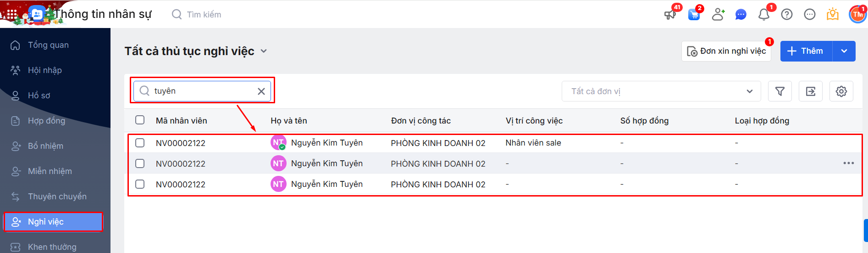Viewport: 868px width, 253px height.
Task: Expand the Tất cả thủ tục nghỉ việc chevron
Action: point(264,51)
